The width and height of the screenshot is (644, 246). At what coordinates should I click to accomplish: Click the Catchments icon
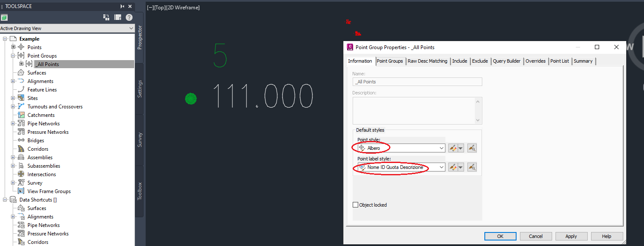[x=21, y=115]
